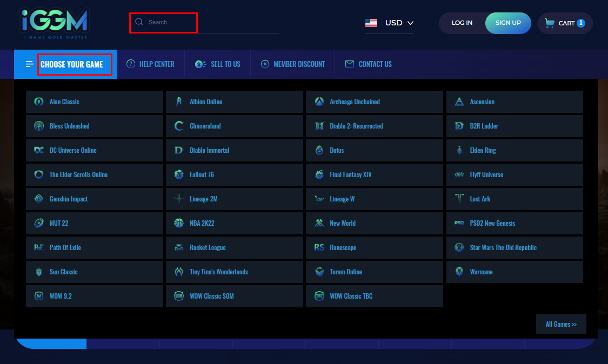This screenshot has width=608, height=364.
Task: Select the New World game link
Action: point(375,223)
